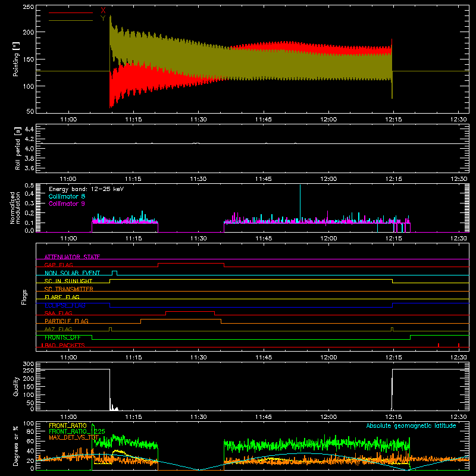Select the SC_IN_SUNLIGHT label
The height and width of the screenshot is (476, 476).
point(68,281)
